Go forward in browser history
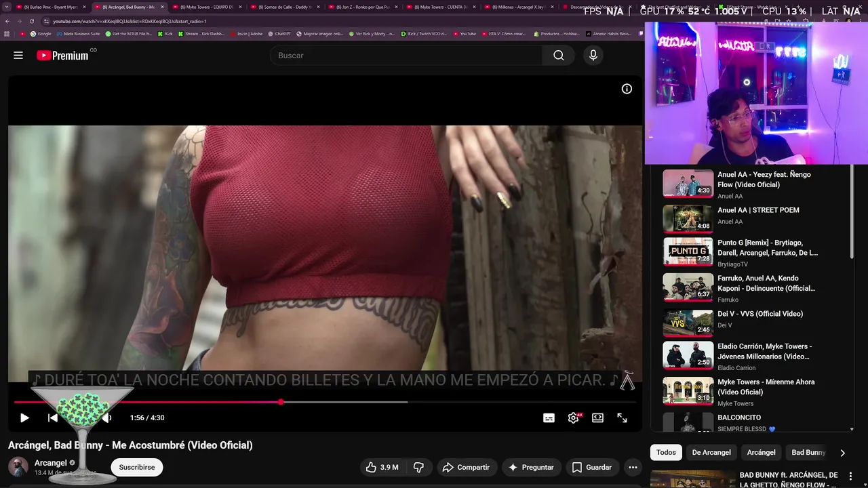The width and height of the screenshot is (868, 488). coord(20,21)
